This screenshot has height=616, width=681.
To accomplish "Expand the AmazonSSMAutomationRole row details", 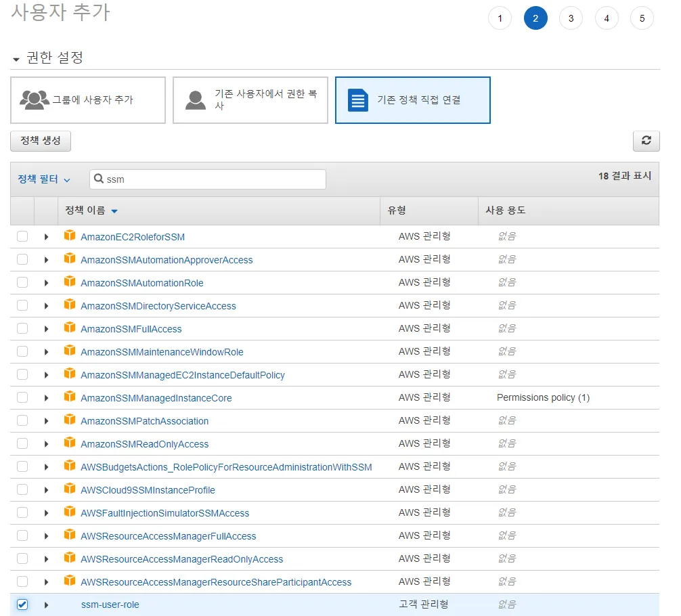I will point(46,283).
